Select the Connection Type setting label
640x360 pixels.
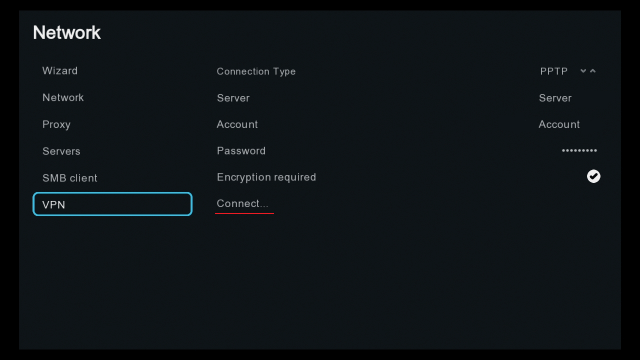tap(256, 71)
